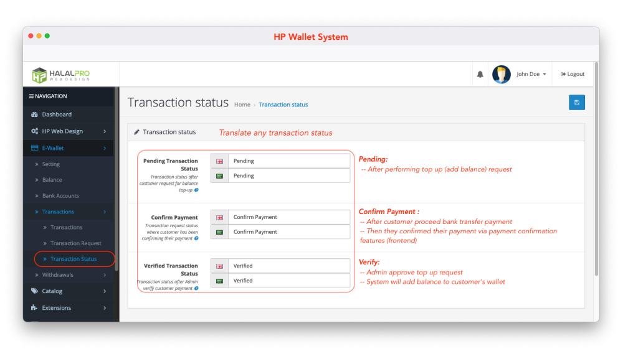
Task: Open the John Doe user dropdown
Action: click(x=531, y=74)
